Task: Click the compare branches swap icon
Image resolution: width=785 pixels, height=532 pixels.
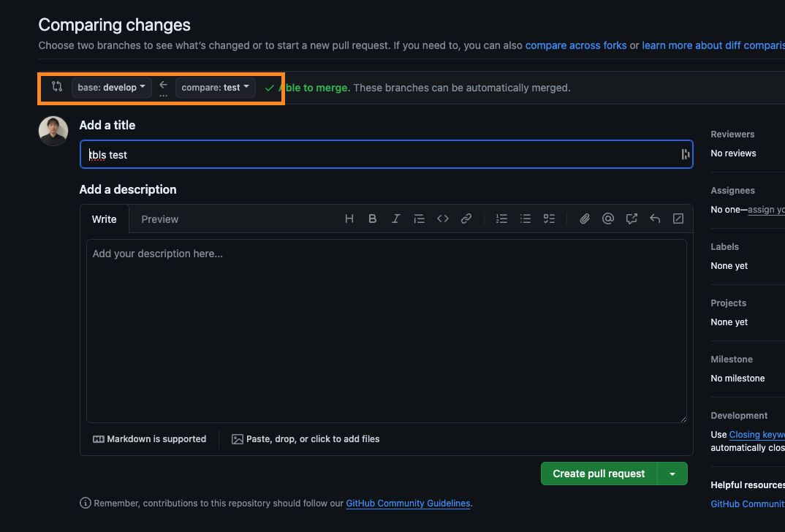Action: pos(57,86)
